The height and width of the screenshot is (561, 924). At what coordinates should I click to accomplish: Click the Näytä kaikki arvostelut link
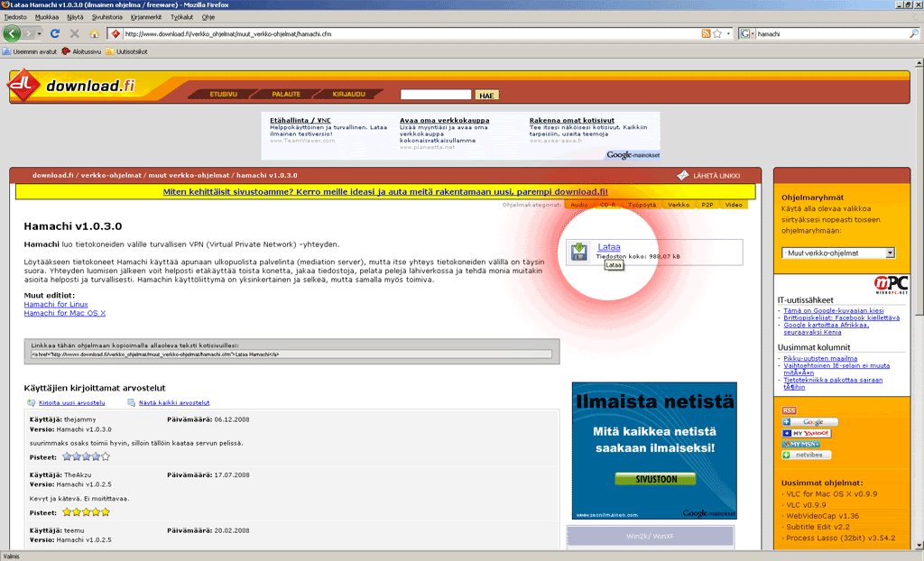pos(174,402)
